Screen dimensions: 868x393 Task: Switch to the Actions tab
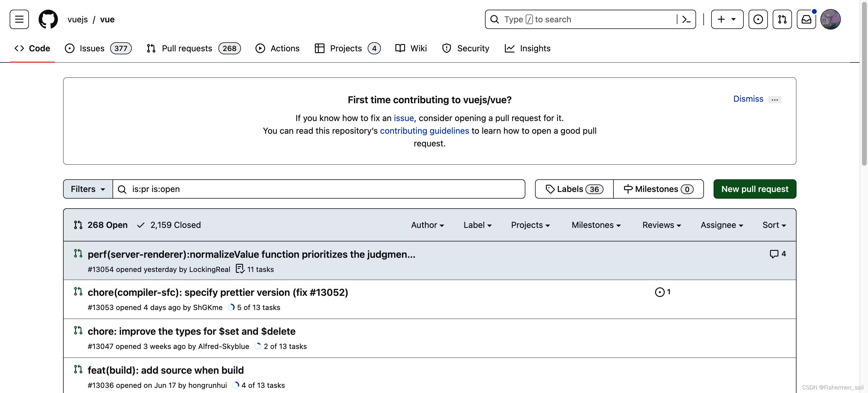click(277, 48)
